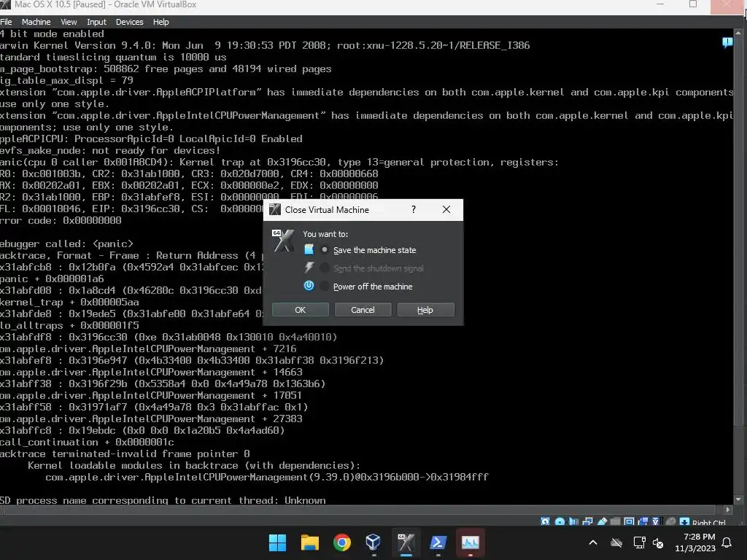
Task: Open Google Chrome from taskbar
Action: (341, 542)
